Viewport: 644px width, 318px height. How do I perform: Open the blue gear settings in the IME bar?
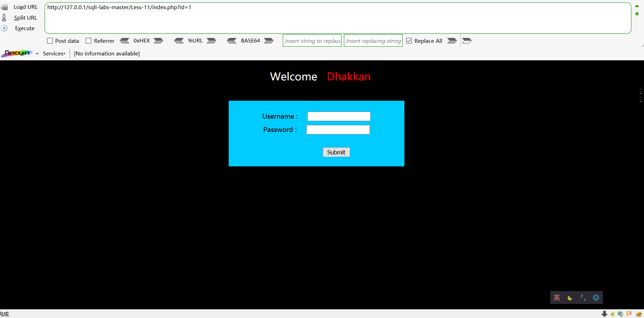point(596,298)
